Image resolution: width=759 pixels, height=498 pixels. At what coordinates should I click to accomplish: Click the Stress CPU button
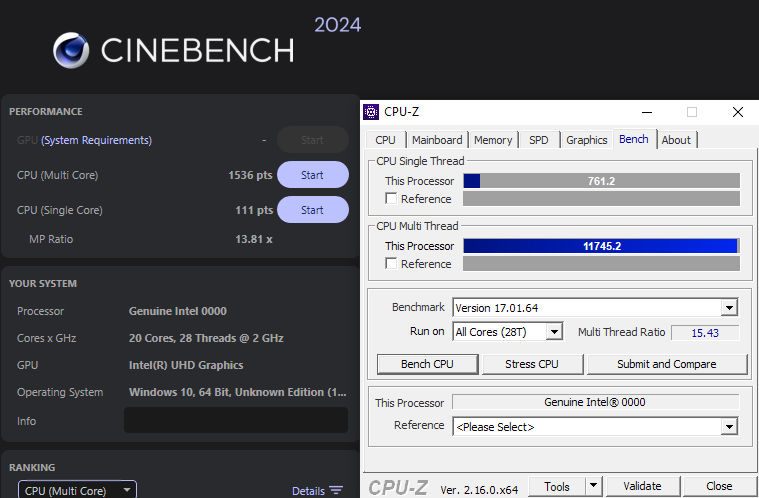[x=532, y=364]
